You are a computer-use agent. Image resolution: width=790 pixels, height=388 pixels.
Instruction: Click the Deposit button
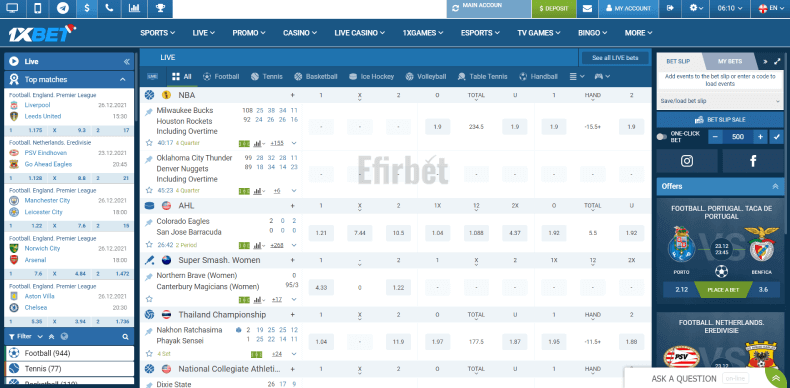tap(554, 9)
